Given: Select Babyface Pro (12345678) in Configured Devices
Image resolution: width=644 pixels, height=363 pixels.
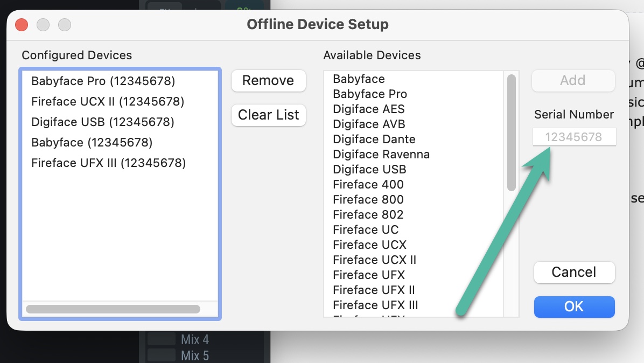Looking at the screenshot, I should (120, 81).
